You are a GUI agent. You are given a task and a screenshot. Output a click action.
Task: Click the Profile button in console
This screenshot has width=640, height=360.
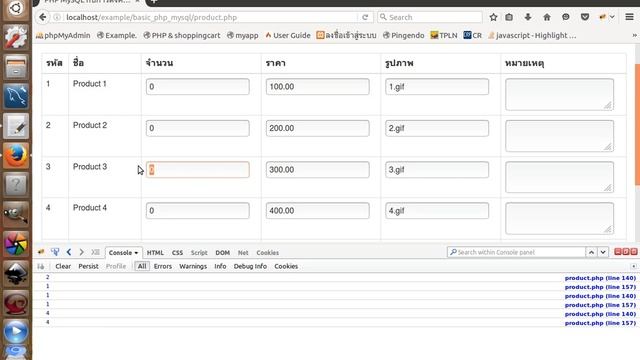116,266
